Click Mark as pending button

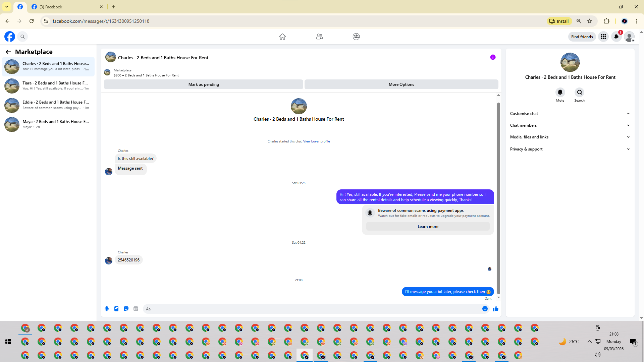(204, 84)
